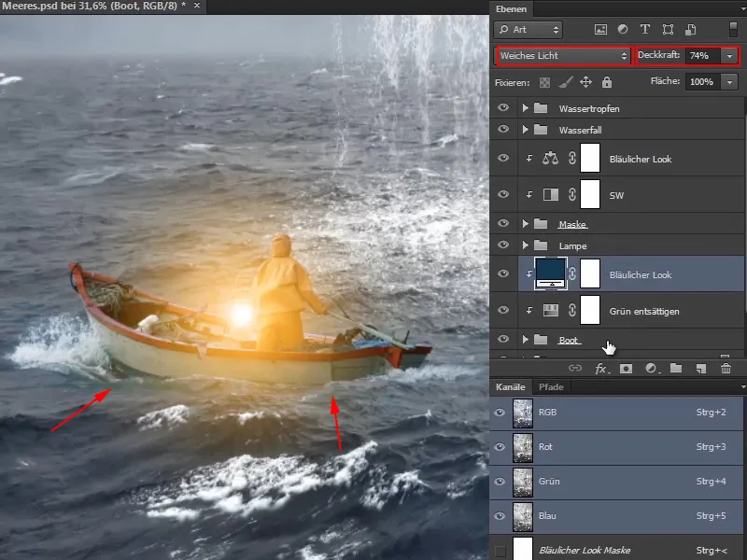Open the Kanäle panel flyout menu
The width and height of the screenshot is (747, 560).
742,387
